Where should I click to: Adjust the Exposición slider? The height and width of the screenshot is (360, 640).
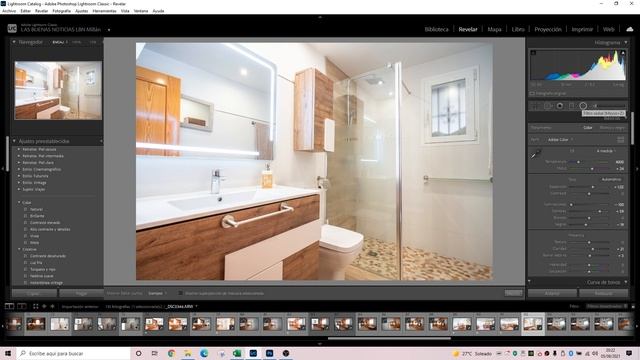(x=593, y=187)
